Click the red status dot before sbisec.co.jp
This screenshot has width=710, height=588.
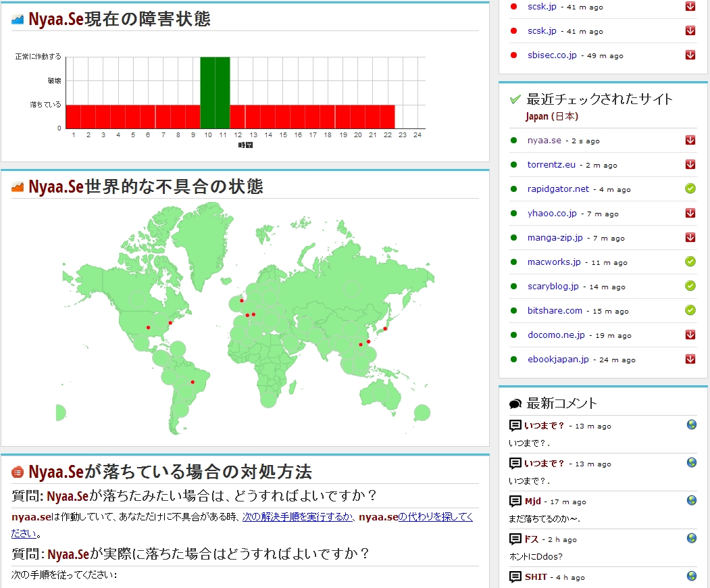513,55
